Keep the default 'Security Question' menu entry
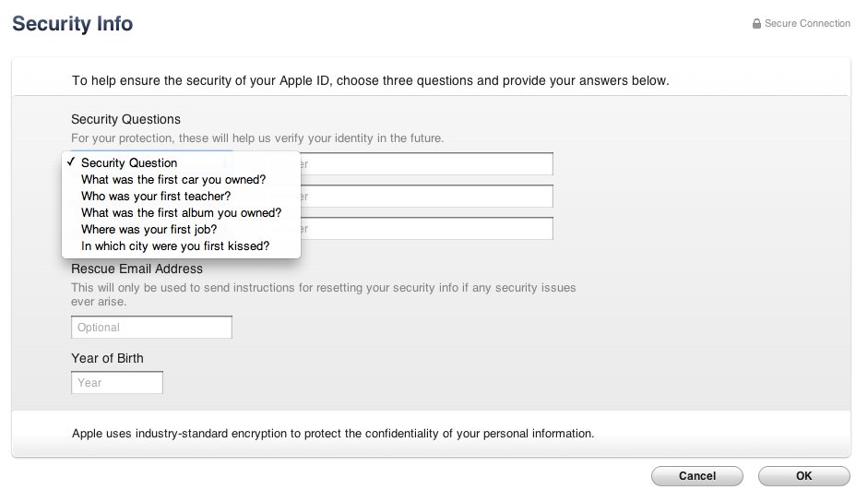This screenshot has height=502, width=868. [181, 163]
